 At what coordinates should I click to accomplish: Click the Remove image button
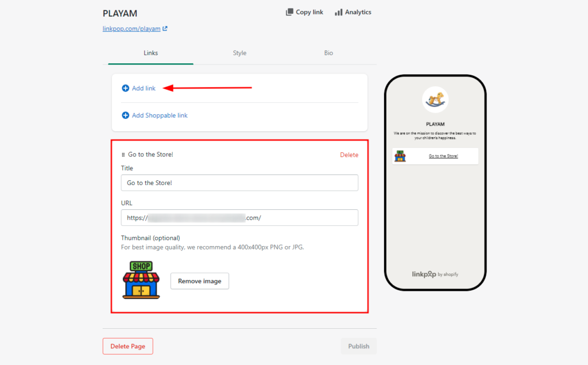(199, 281)
